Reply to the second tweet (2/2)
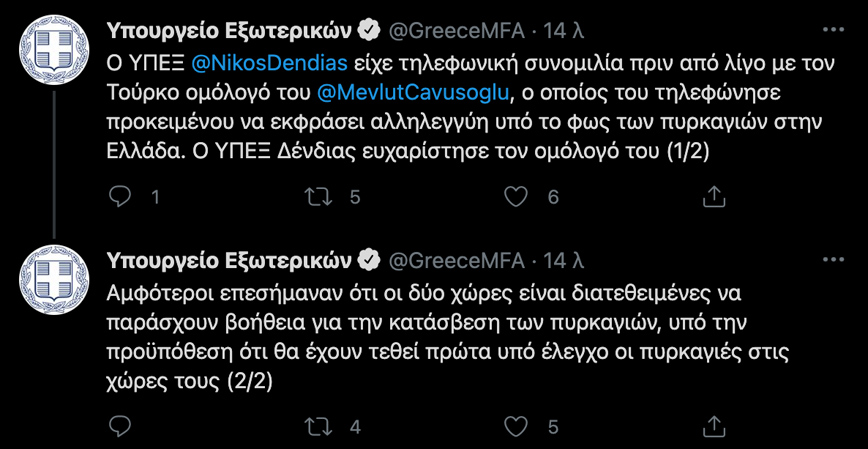Screen dimensions: 868x449 point(120,426)
